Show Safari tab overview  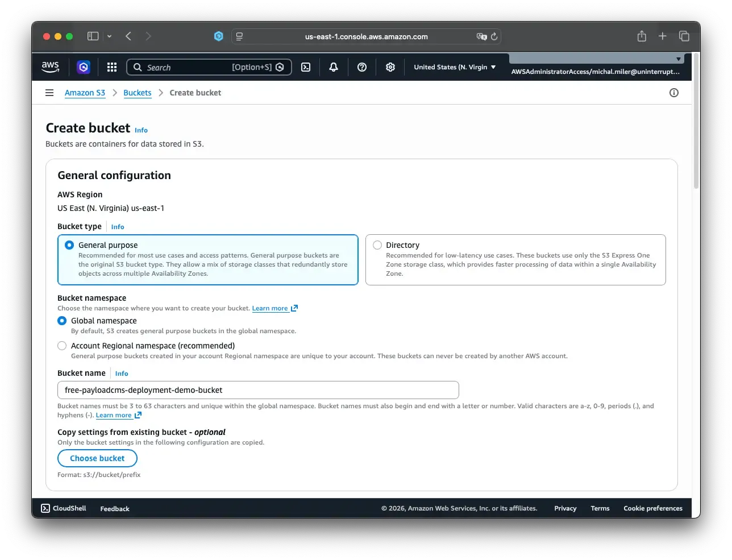tap(684, 36)
